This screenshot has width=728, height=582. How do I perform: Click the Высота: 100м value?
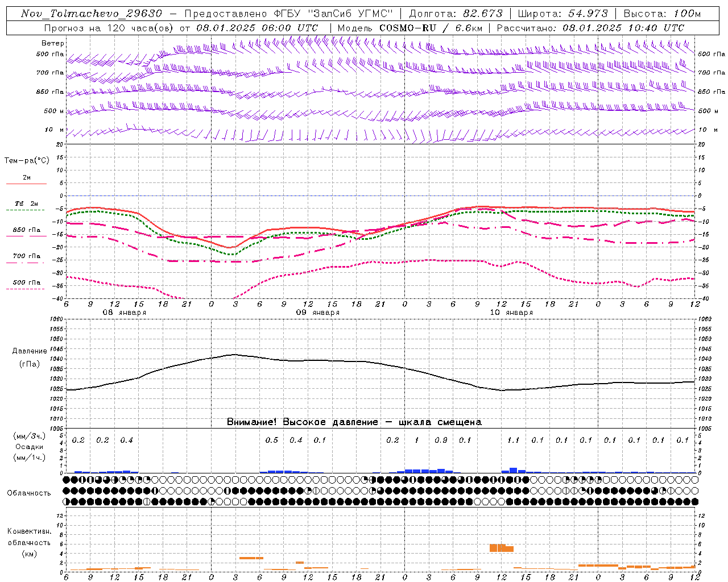[x=662, y=14]
